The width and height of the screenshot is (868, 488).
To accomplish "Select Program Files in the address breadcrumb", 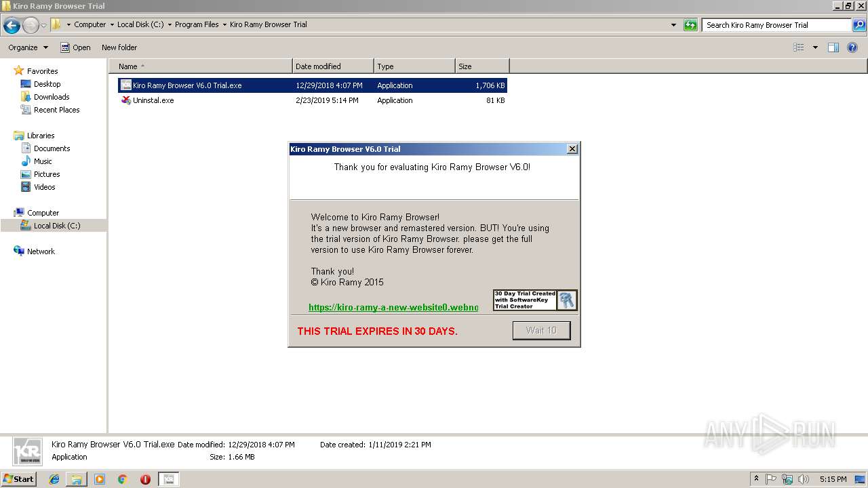I will pyautogui.click(x=197, y=24).
